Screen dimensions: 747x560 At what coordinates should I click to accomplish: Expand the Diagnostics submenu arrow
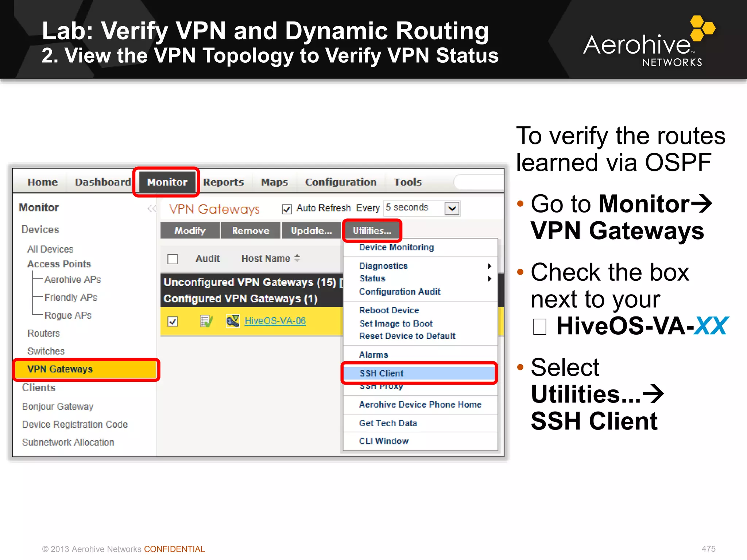pos(490,266)
